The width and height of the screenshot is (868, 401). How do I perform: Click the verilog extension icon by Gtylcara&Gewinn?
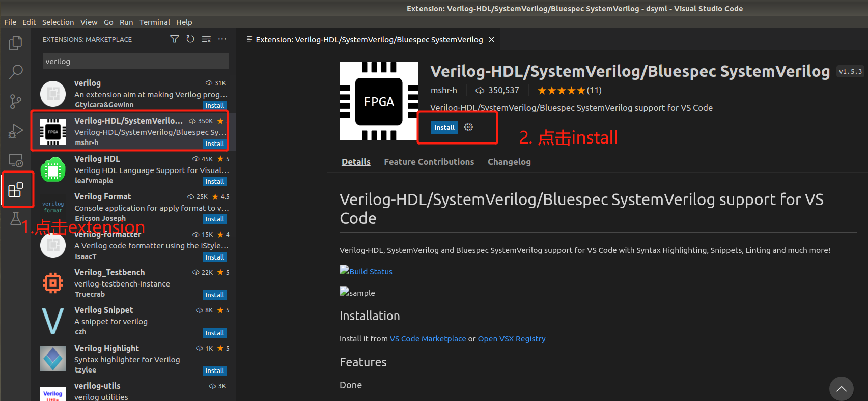[53, 94]
